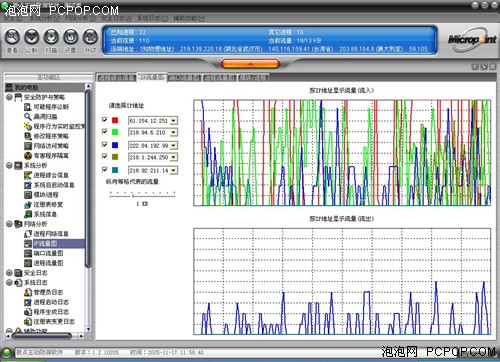Open 漏洞扫描 vulnerability scan in the sidebar
The height and width of the screenshot is (362, 500).
point(45,117)
